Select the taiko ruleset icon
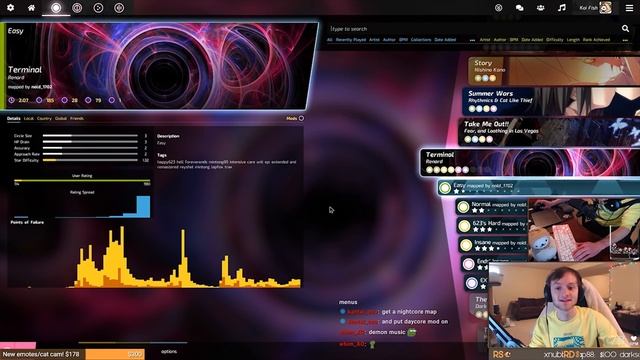 [77, 8]
